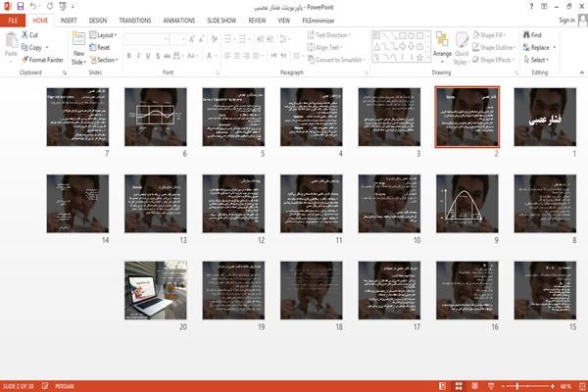Align text right in Paragraph group
Image resolution: width=588 pixels, height=392 pixels.
coord(246,56)
